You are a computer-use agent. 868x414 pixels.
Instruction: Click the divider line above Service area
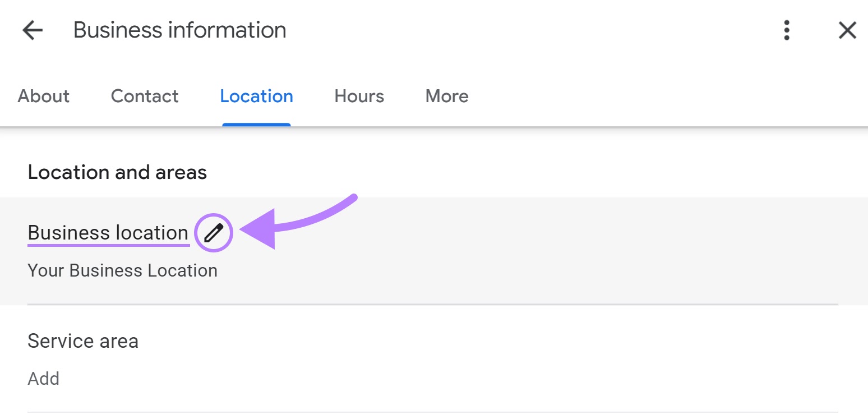coord(433,305)
